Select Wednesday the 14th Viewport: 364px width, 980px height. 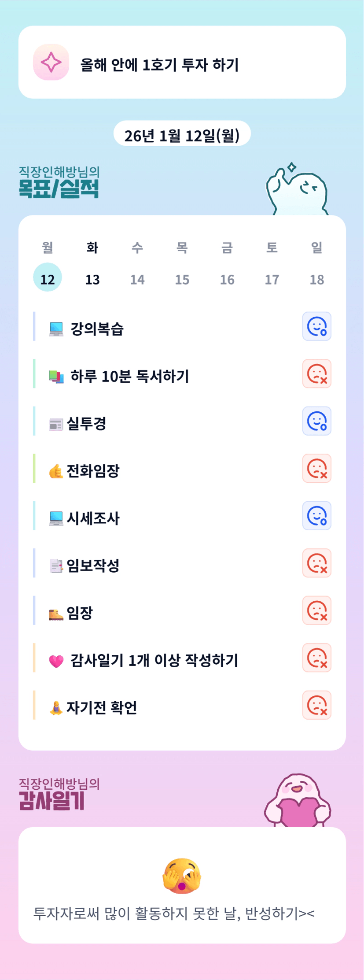(137, 279)
